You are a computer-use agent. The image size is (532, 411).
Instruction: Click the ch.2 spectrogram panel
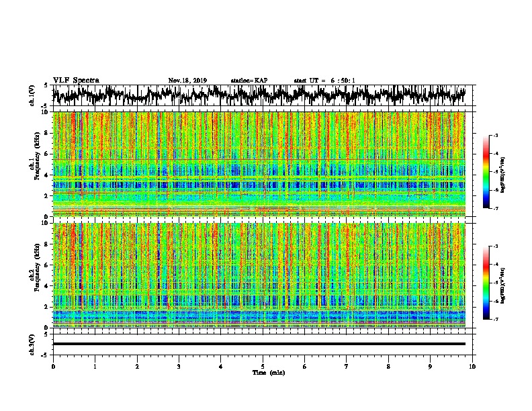point(259,275)
